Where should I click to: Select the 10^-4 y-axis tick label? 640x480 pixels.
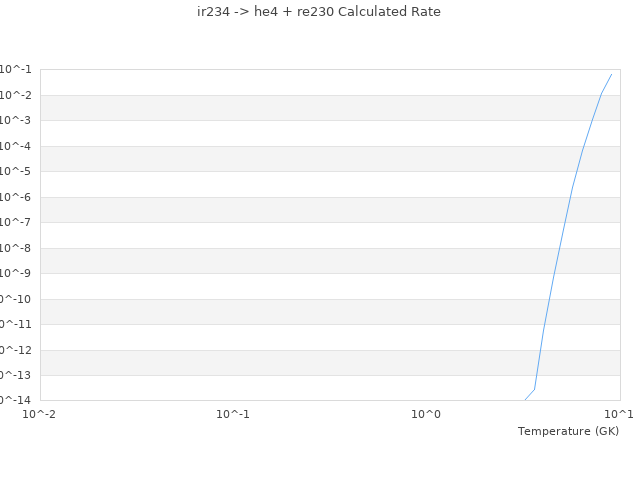16,146
